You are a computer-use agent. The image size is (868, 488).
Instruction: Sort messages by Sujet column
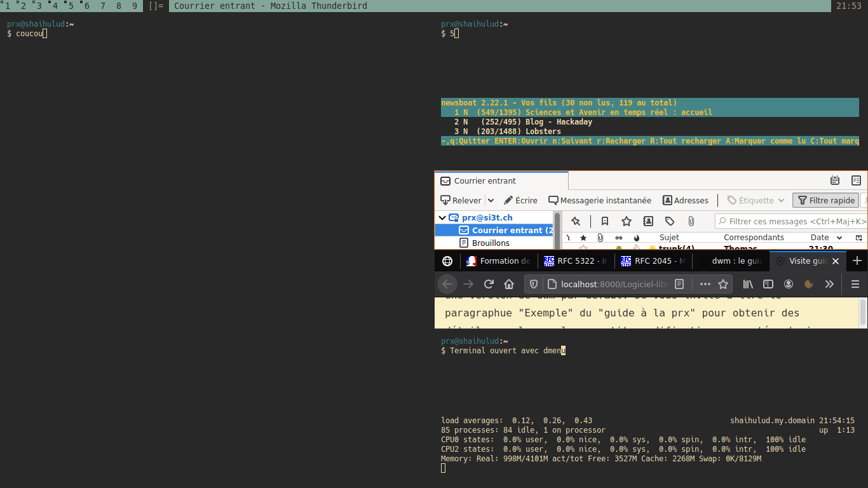coord(669,238)
